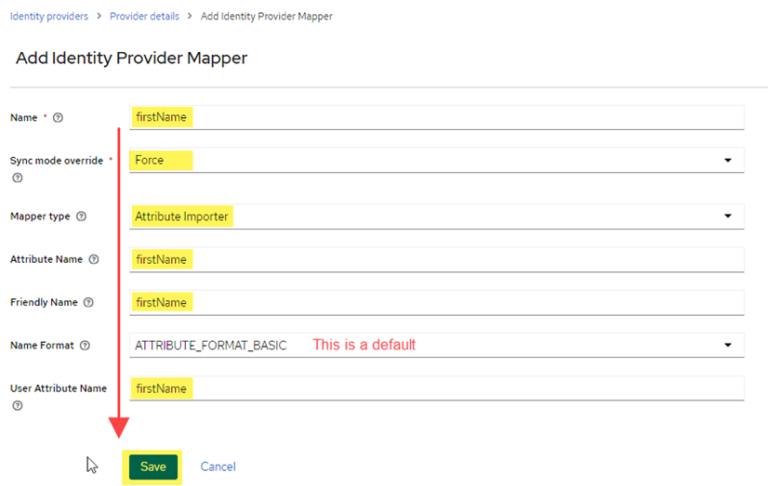Screen dimensions: 768x486
Task: Click the Cancel link
Action: click(x=218, y=467)
